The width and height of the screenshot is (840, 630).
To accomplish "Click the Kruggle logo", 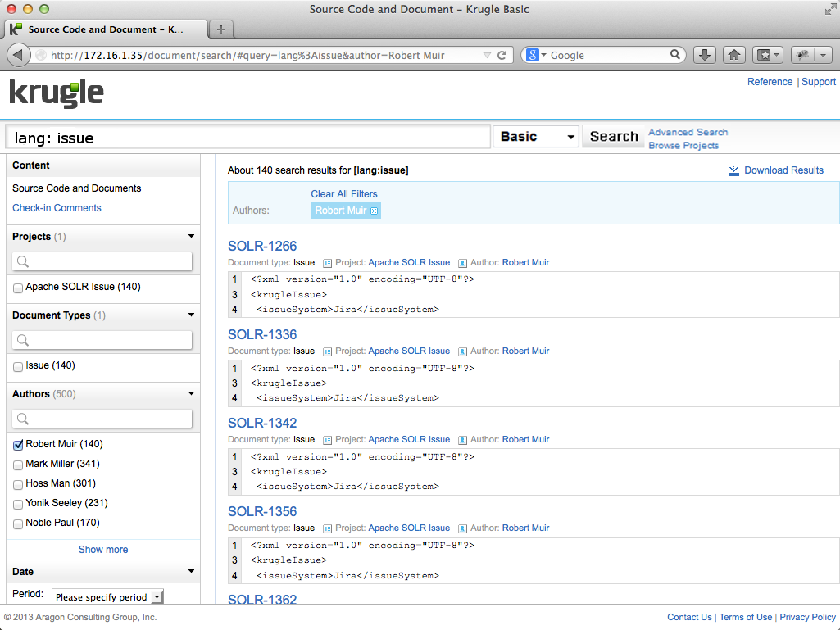I will 57,93.
